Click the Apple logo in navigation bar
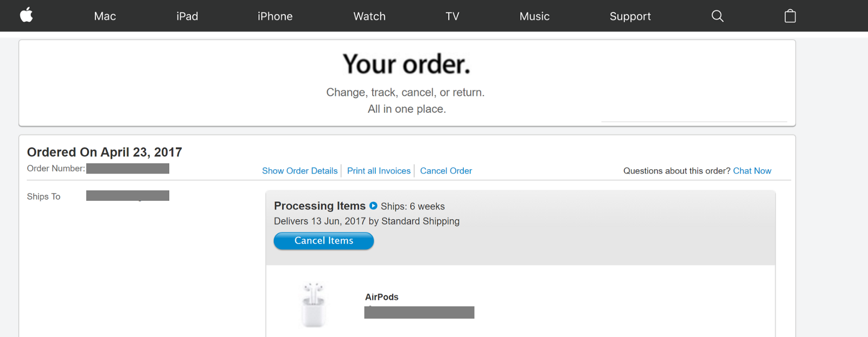 pyautogui.click(x=26, y=15)
